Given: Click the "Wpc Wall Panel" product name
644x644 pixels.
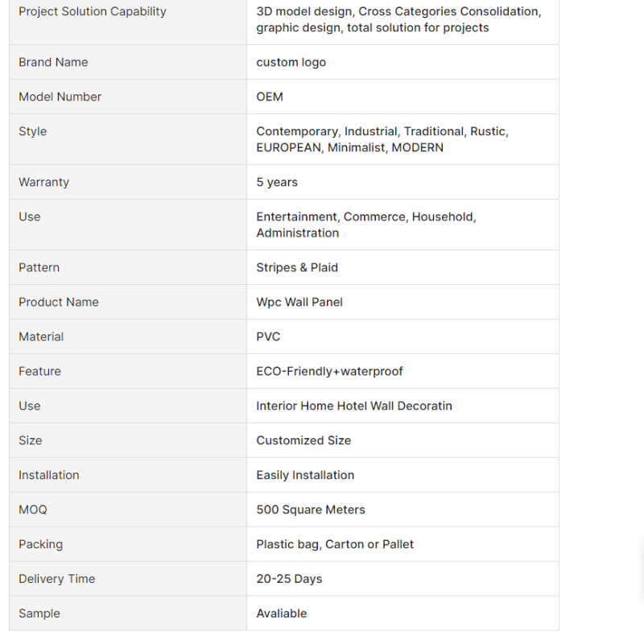Looking at the screenshot, I should (x=299, y=302).
